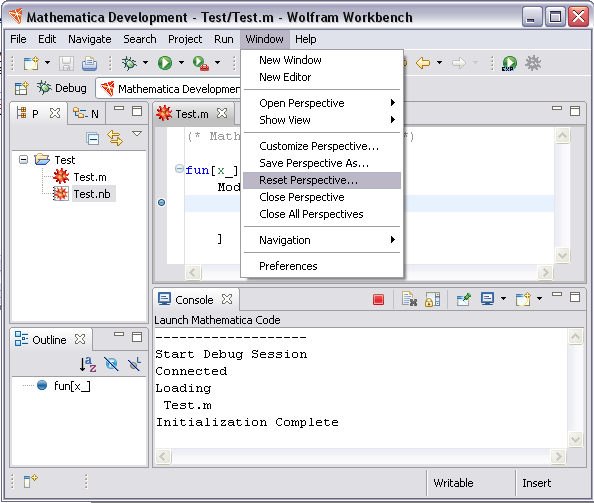Select fun[x_] in the Outline view
Viewport: 594px width, 503px height.
click(x=64, y=386)
